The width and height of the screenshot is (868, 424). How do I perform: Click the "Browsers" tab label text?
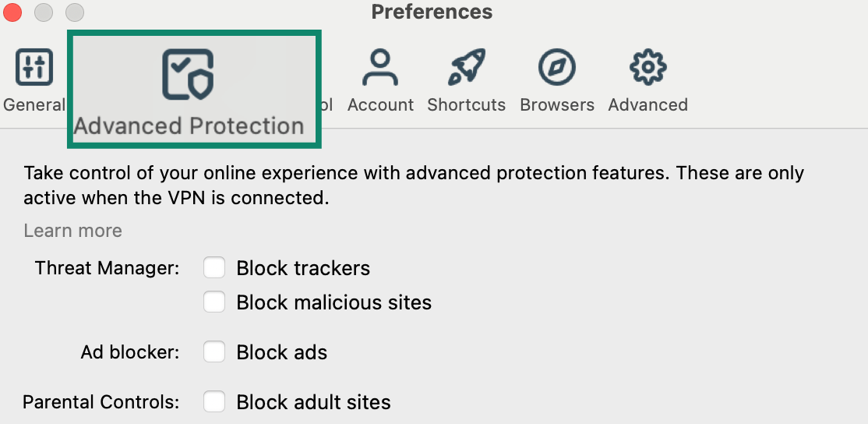(557, 104)
